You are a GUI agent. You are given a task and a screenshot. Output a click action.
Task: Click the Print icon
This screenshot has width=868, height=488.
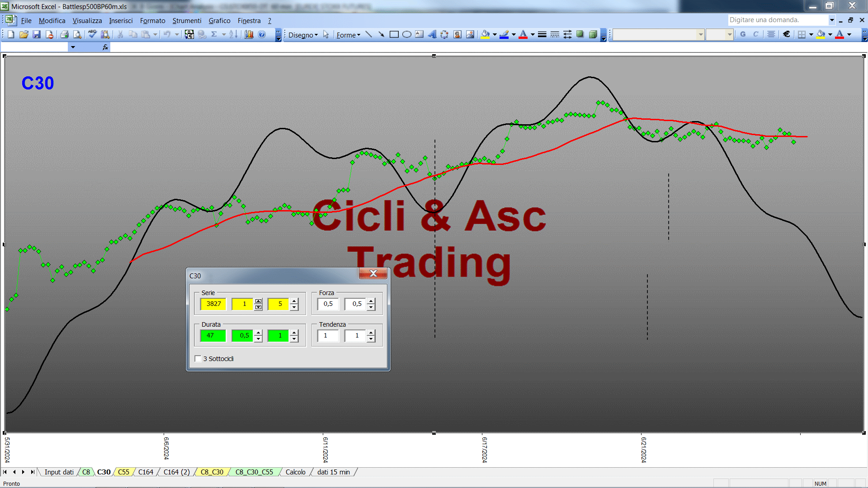[64, 34]
